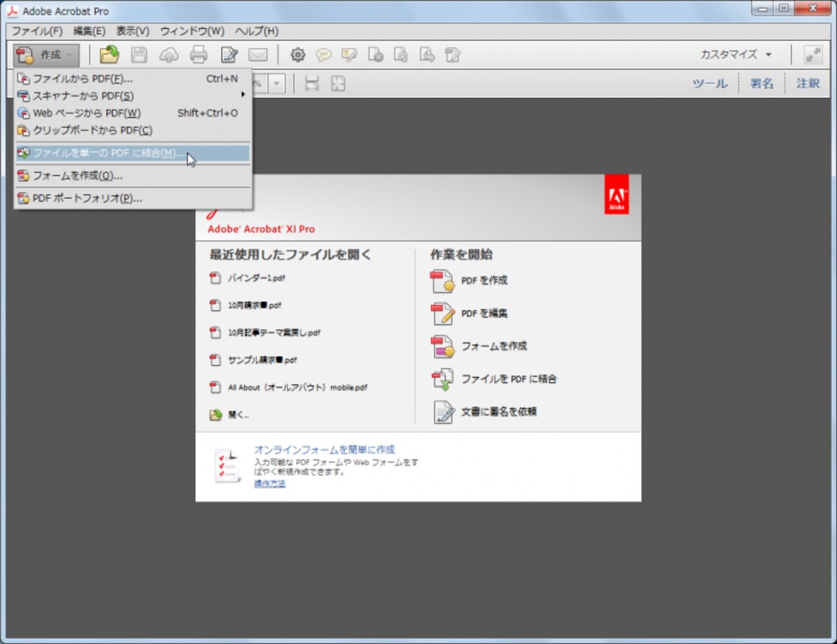Click the email envelope toolbar icon
The width and height of the screenshot is (837, 644).
pyautogui.click(x=259, y=54)
